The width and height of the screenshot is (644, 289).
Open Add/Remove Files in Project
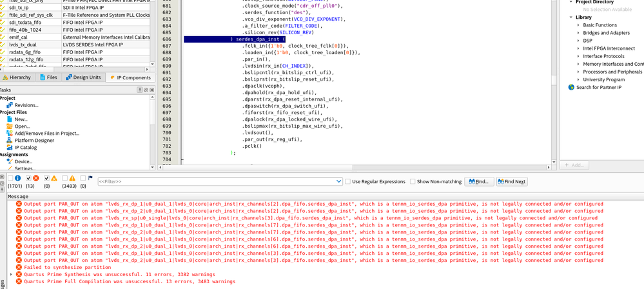click(47, 133)
